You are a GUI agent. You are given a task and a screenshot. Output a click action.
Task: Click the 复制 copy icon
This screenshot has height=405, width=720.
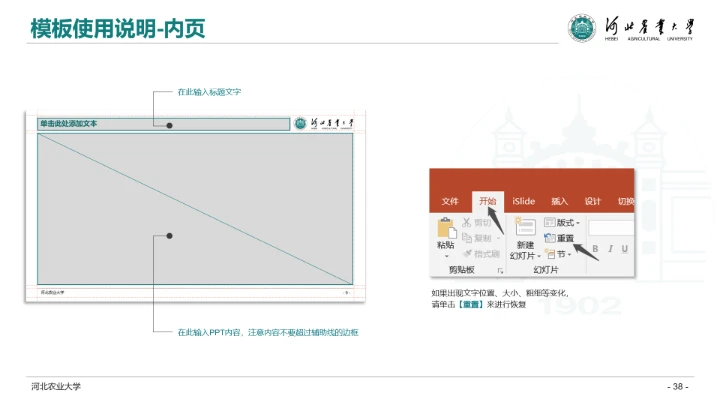point(467,238)
